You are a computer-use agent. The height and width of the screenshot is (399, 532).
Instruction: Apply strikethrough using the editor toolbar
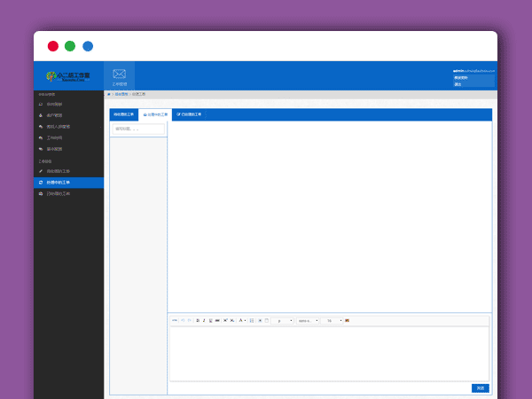[217, 320]
